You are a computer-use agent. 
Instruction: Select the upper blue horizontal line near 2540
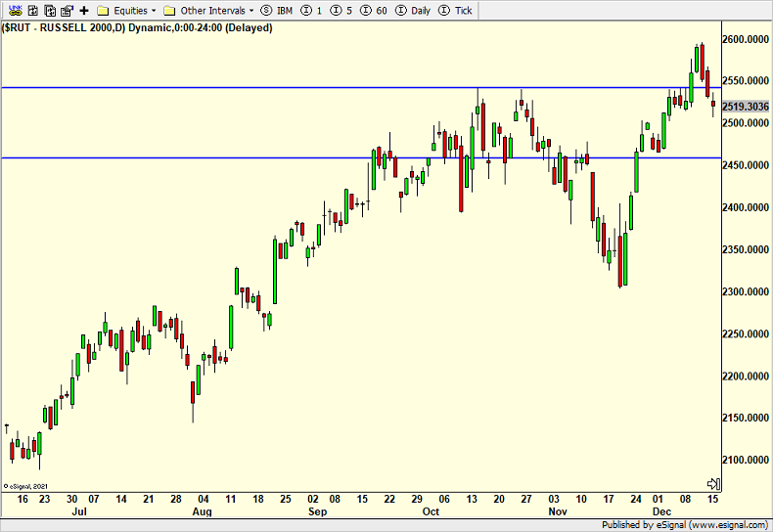coord(294,88)
